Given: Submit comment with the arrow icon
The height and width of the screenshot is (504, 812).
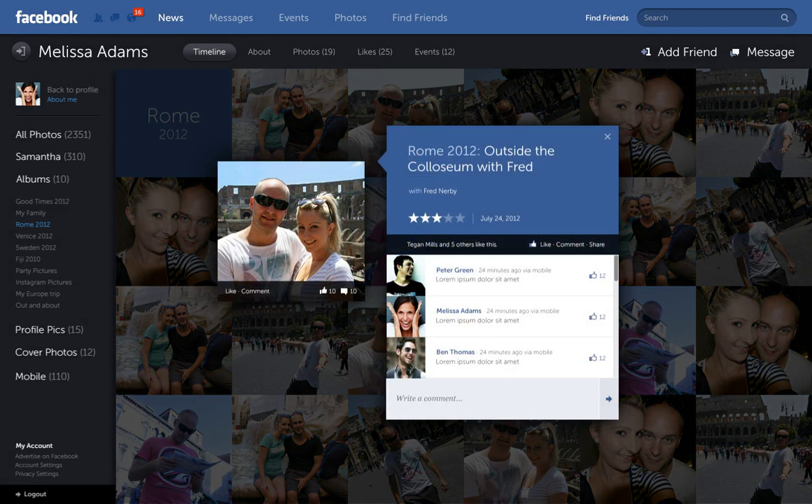Looking at the screenshot, I should point(608,399).
